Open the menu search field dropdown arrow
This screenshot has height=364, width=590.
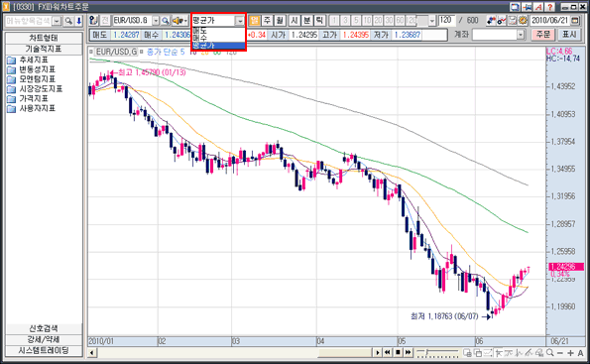57,21
